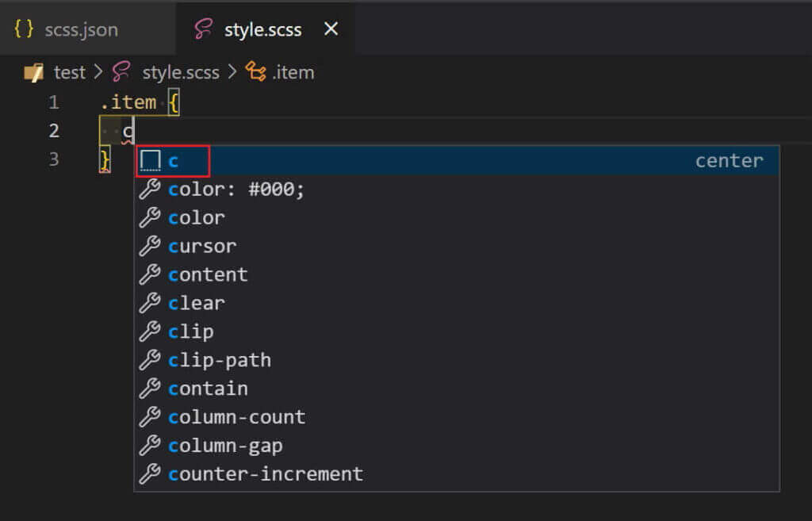This screenshot has width=812, height=521.
Task: Choose the 'cursor' suggestion
Action: (x=457, y=246)
